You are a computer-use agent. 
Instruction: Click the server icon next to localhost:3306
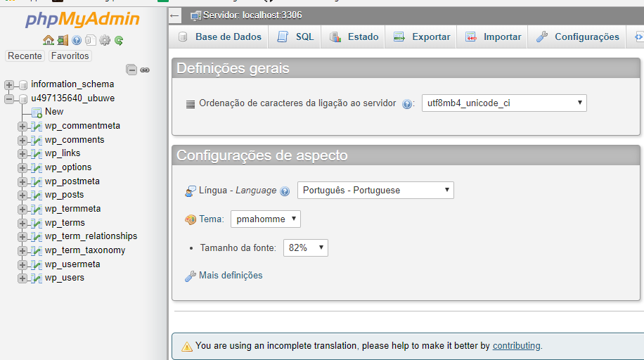click(x=195, y=16)
